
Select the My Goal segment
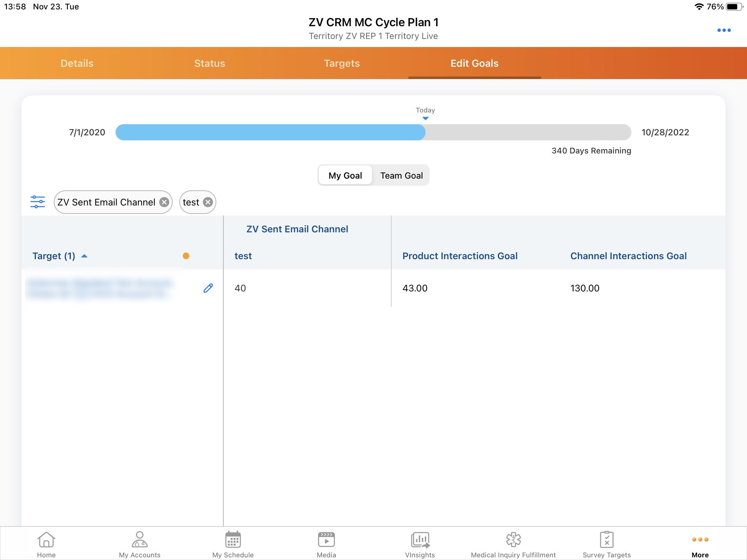point(345,176)
